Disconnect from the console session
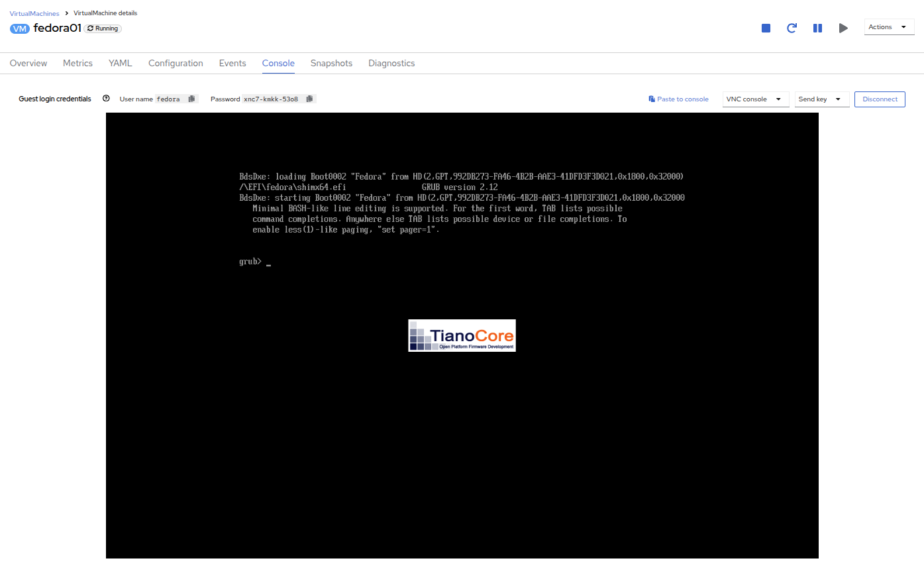The width and height of the screenshot is (924, 585). pos(879,99)
